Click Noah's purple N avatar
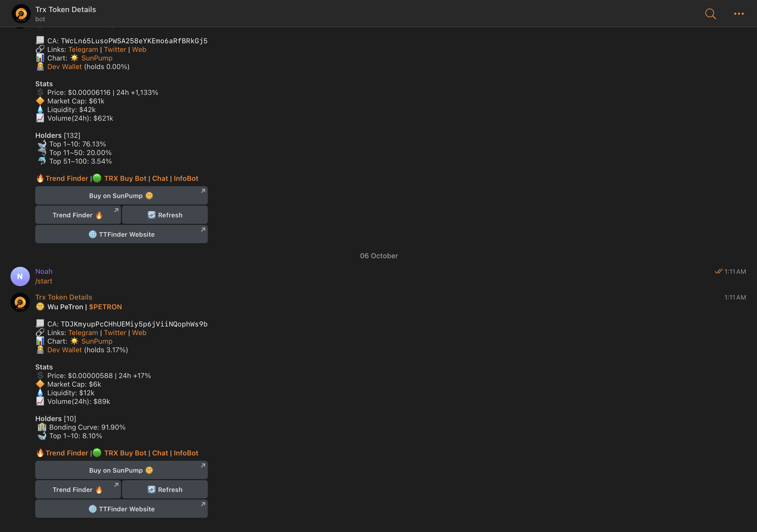The image size is (757, 532). coord(20,276)
